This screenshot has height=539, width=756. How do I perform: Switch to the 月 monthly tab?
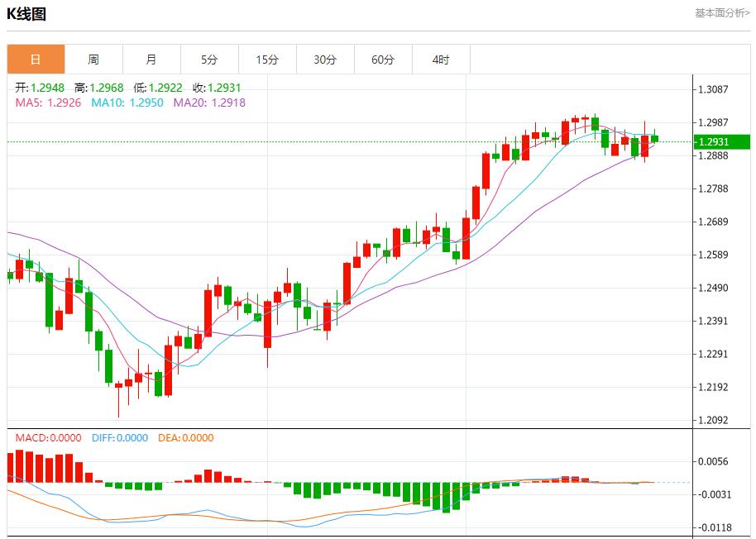point(151,60)
